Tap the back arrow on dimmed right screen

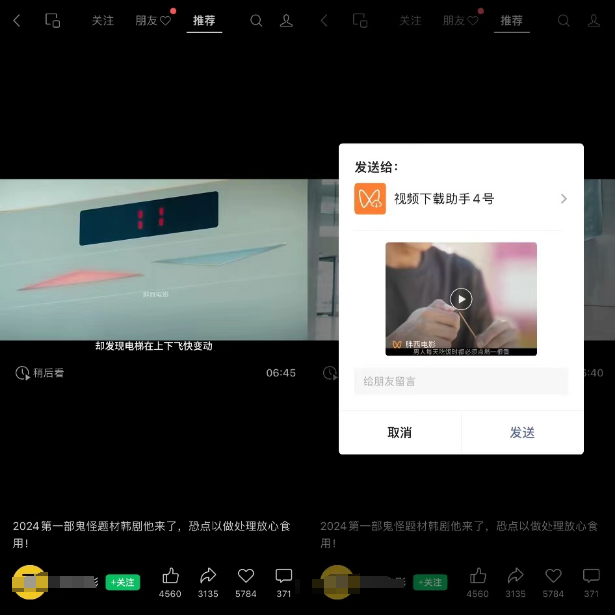pyautogui.click(x=324, y=20)
